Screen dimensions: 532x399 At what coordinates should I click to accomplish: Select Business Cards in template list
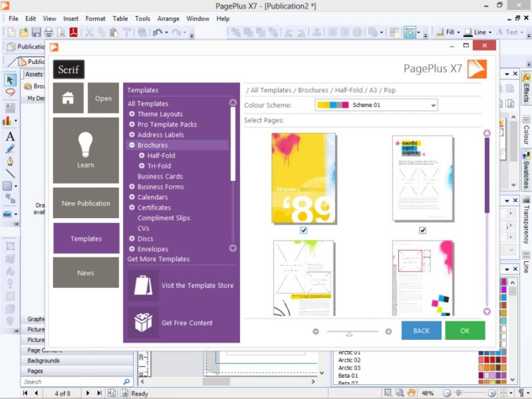click(x=160, y=176)
